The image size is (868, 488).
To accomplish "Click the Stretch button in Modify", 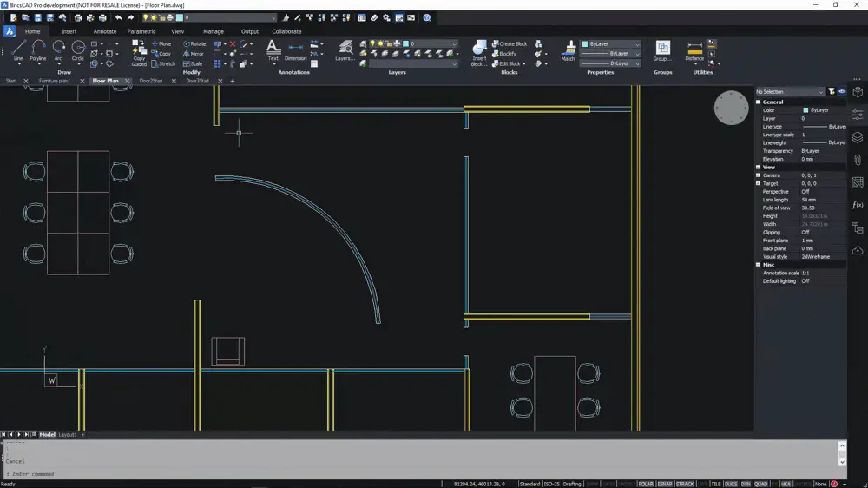I will (164, 63).
